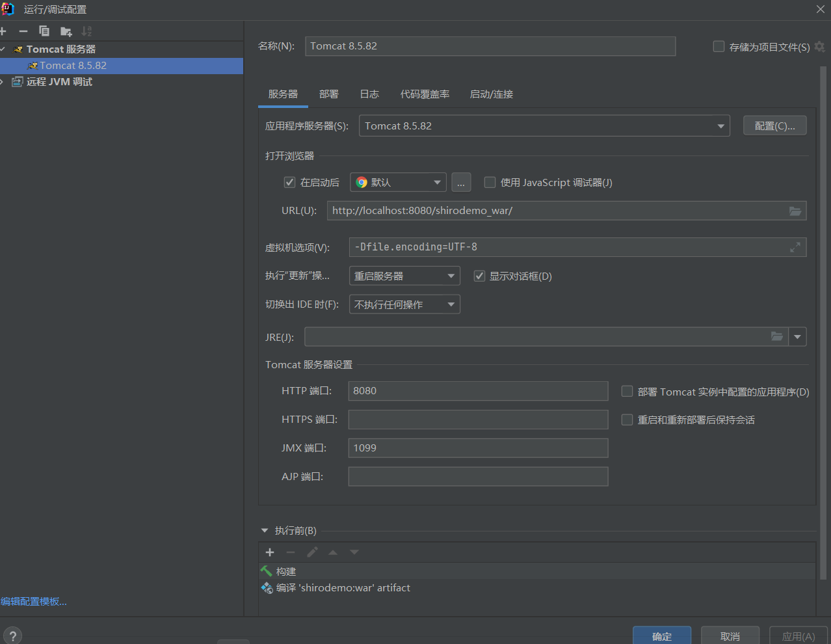
Task: Click the add new configuration plus icon
Action: click(x=3, y=31)
